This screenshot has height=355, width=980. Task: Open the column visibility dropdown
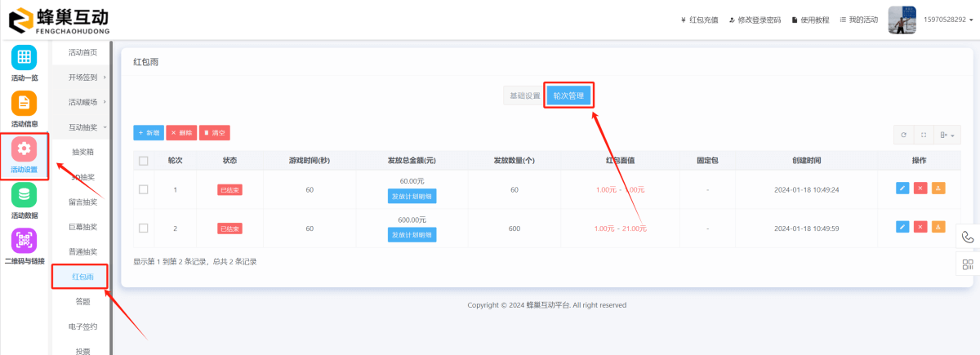[947, 135]
